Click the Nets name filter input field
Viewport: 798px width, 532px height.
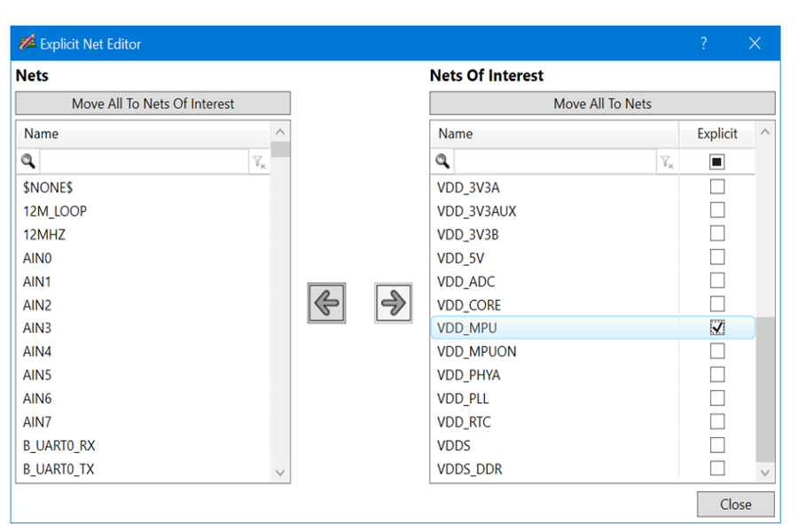144,161
